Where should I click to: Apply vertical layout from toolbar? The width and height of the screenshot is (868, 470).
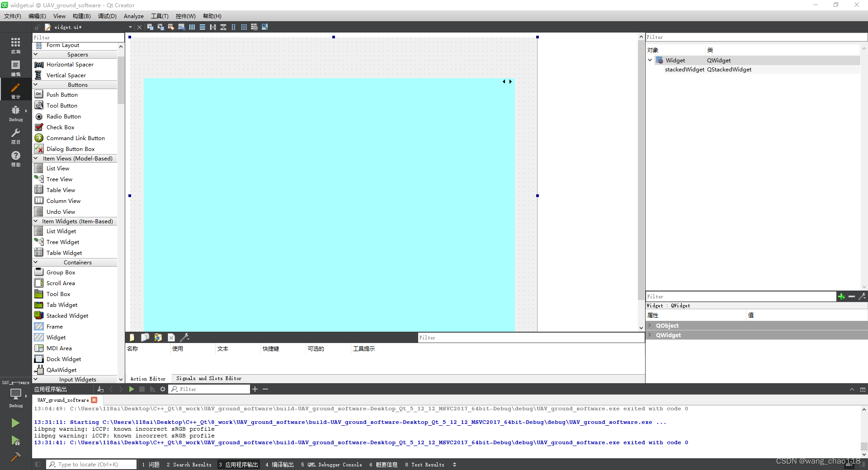(203, 27)
